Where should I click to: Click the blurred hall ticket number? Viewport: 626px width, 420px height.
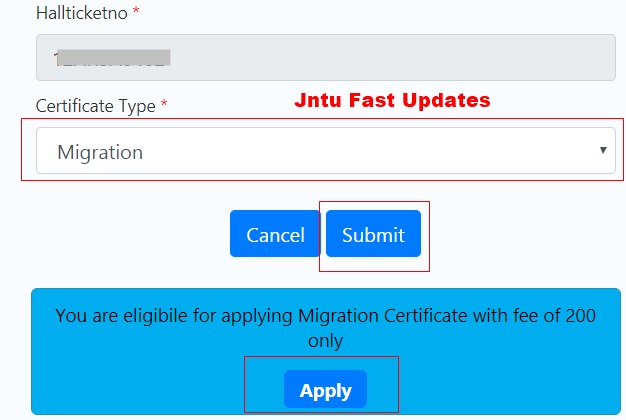point(111,58)
